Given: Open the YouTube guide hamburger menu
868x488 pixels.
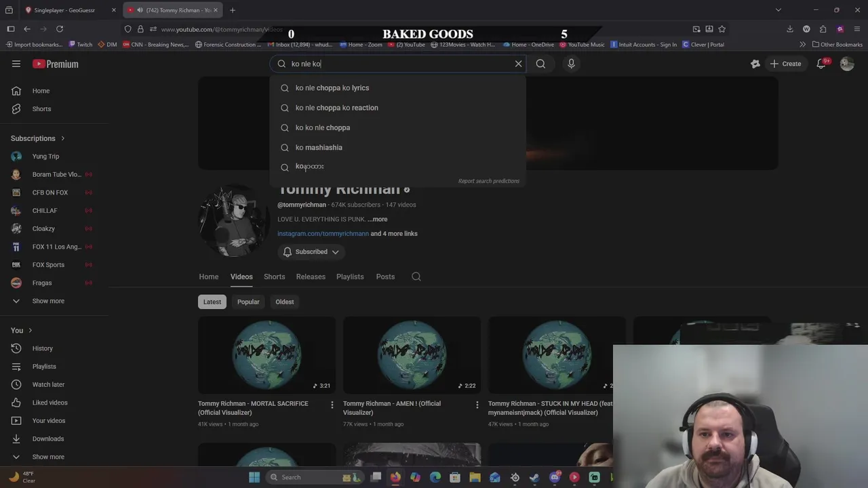Looking at the screenshot, I should tap(16, 64).
